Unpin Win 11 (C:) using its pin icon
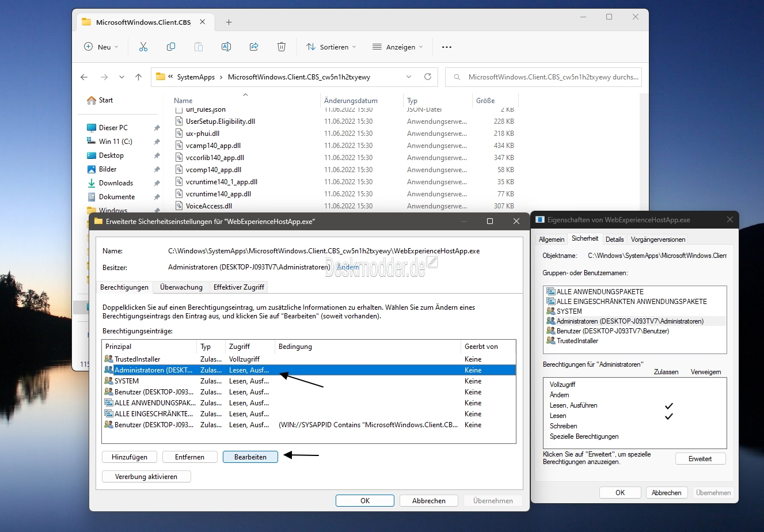The width and height of the screenshot is (764, 532). pos(157,142)
